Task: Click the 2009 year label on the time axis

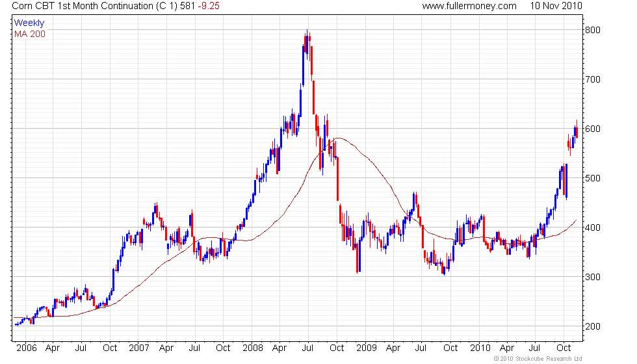Action: (x=367, y=348)
